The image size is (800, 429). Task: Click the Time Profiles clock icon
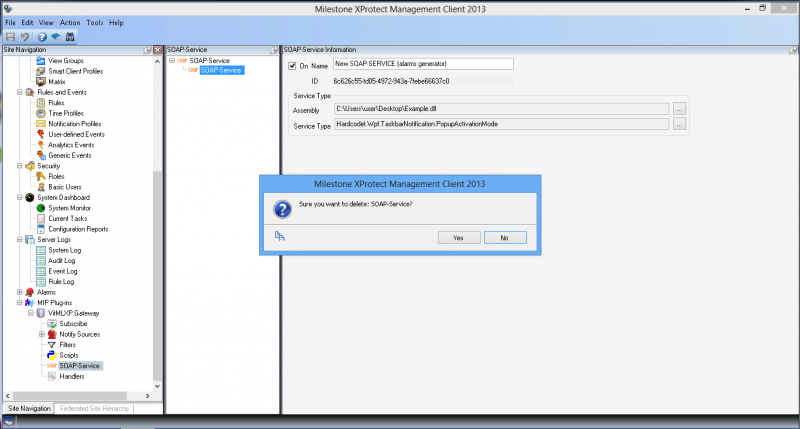[x=41, y=113]
